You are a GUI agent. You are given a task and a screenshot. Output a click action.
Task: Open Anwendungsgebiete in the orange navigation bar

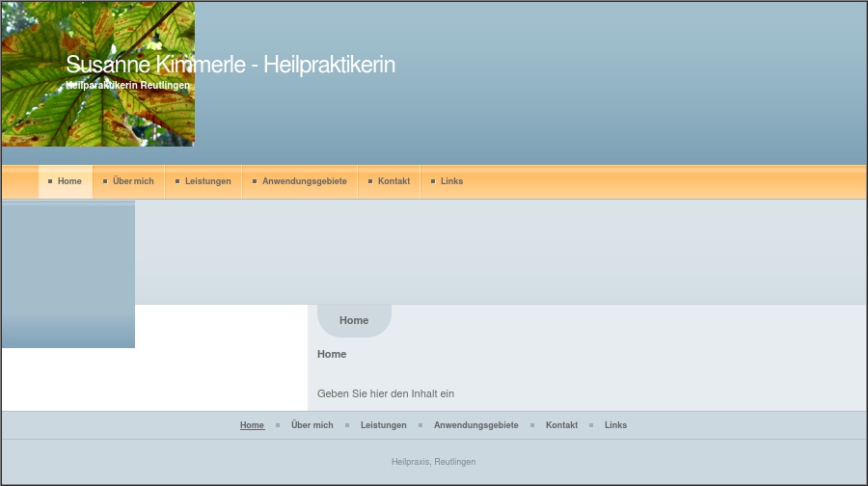[304, 181]
